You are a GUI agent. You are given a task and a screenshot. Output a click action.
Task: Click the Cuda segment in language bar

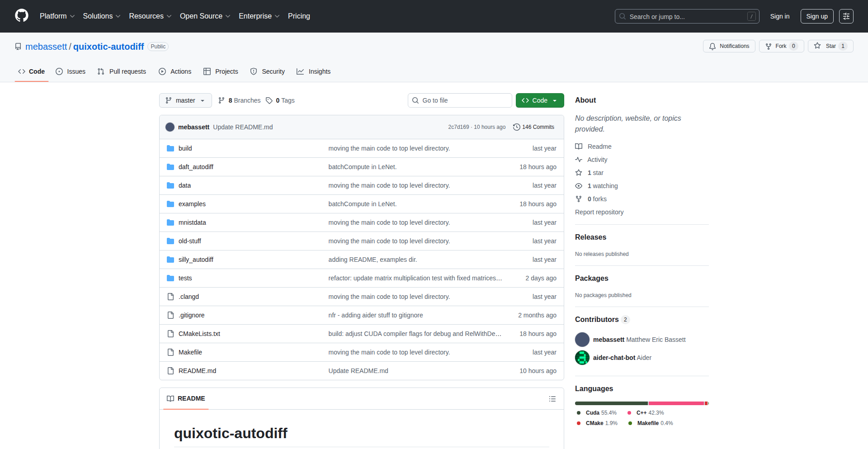[x=611, y=403]
